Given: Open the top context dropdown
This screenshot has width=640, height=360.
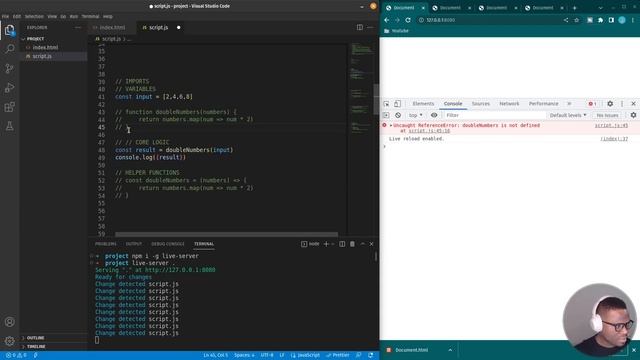Looking at the screenshot, I should pos(416,115).
